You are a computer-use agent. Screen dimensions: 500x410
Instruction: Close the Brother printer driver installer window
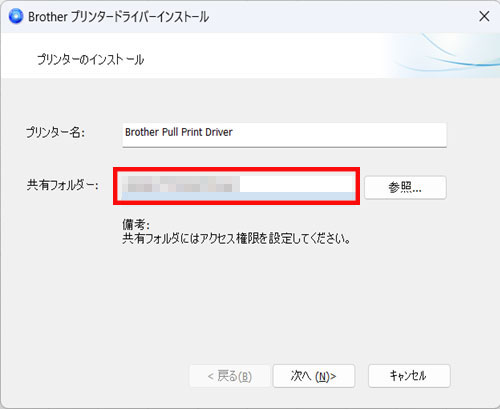pyautogui.click(x=484, y=16)
